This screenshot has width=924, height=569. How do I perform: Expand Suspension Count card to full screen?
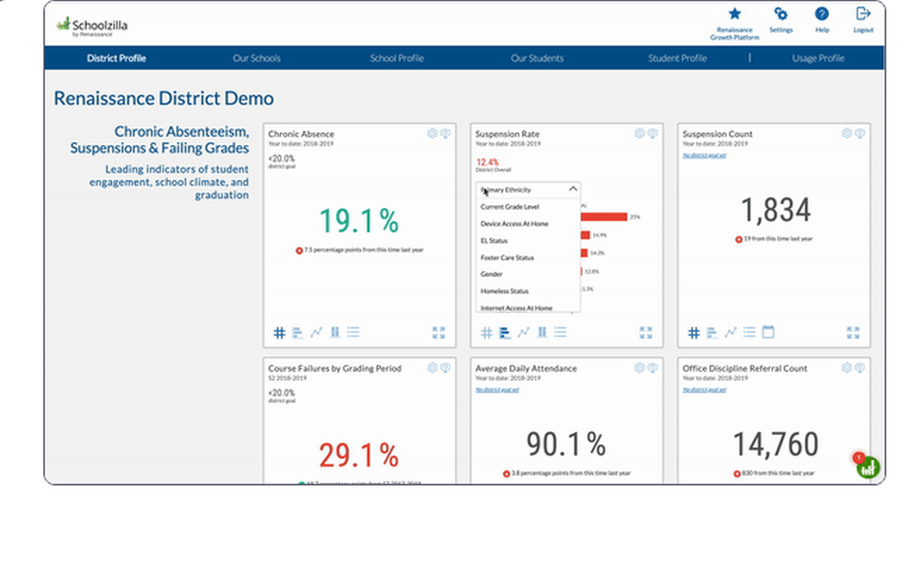pyautogui.click(x=853, y=333)
